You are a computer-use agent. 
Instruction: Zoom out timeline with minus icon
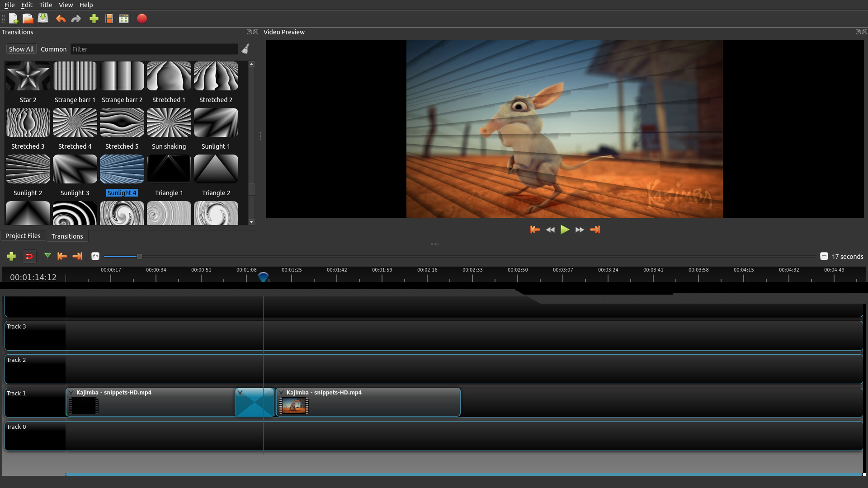[824, 256]
